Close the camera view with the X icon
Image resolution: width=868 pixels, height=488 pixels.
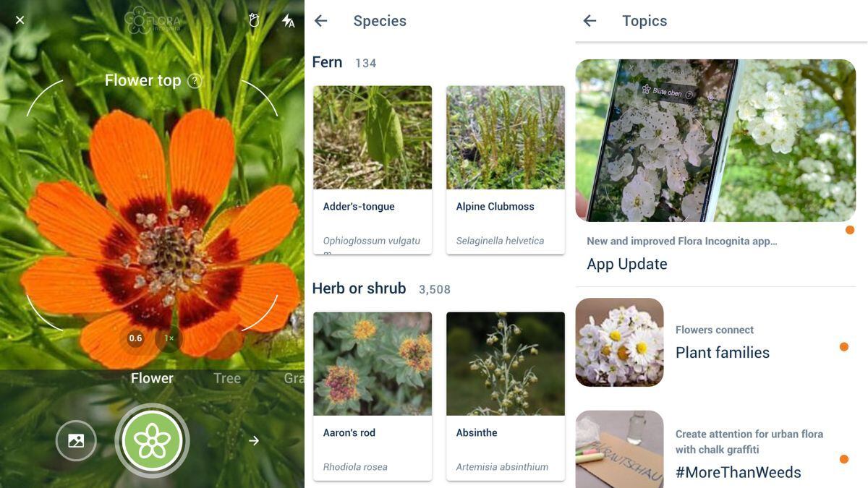(20, 20)
